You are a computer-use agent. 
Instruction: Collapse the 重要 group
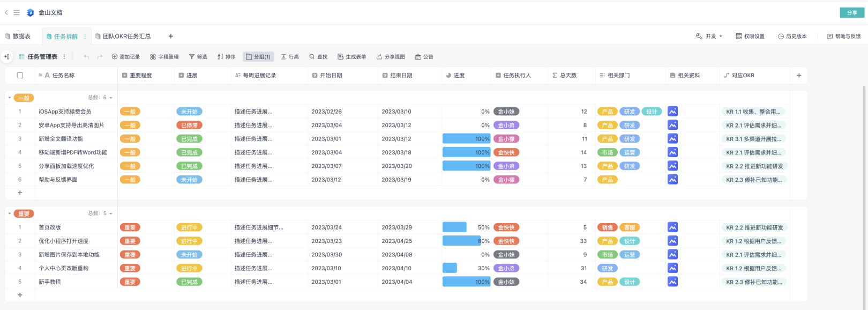(10, 213)
